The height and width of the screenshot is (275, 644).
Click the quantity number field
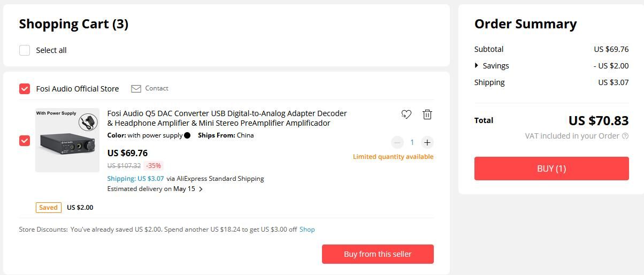[x=412, y=142]
